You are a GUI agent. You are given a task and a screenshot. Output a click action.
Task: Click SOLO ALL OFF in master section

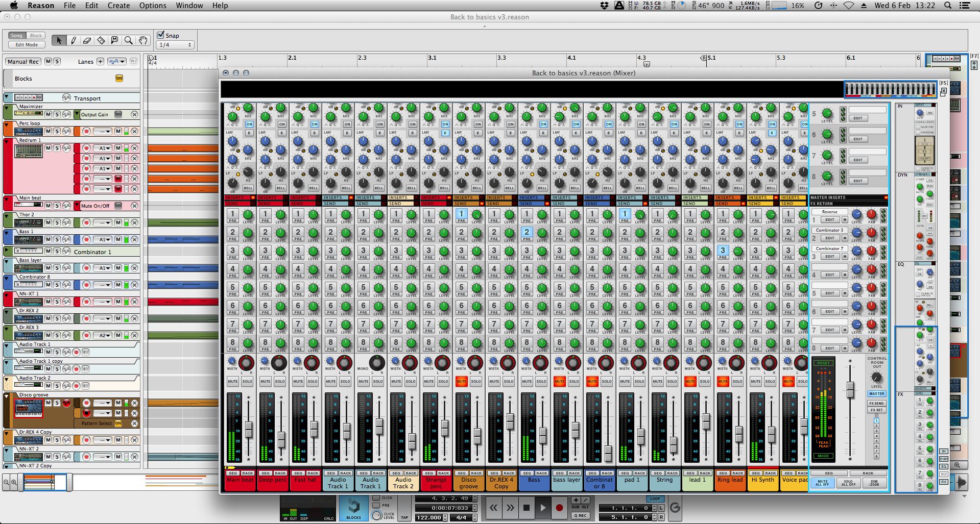click(x=848, y=483)
